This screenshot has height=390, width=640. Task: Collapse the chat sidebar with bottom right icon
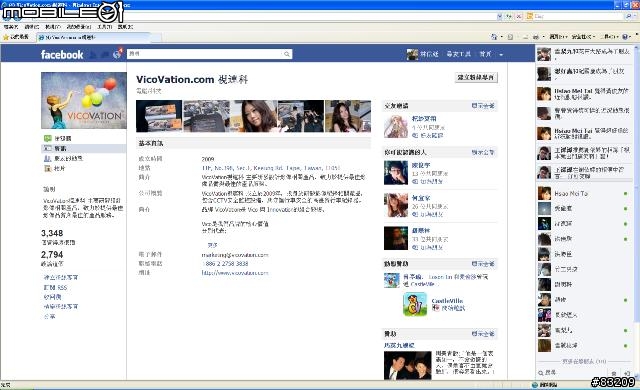tap(627, 373)
